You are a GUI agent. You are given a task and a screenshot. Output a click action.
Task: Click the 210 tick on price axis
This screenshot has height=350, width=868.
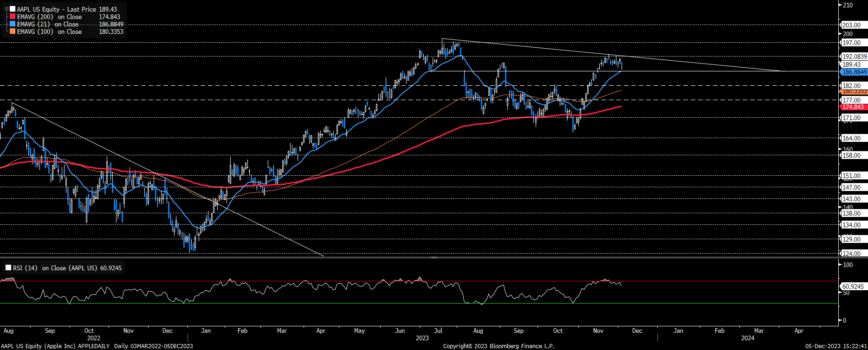[848, 5]
